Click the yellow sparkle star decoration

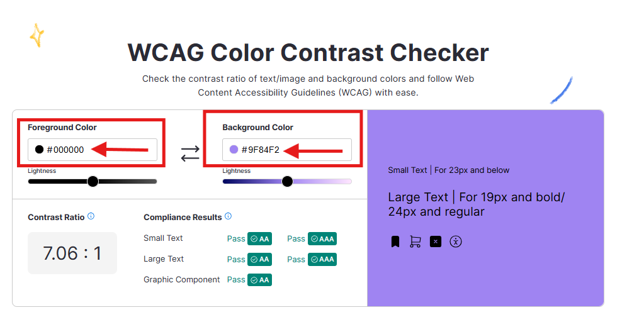coord(37,35)
